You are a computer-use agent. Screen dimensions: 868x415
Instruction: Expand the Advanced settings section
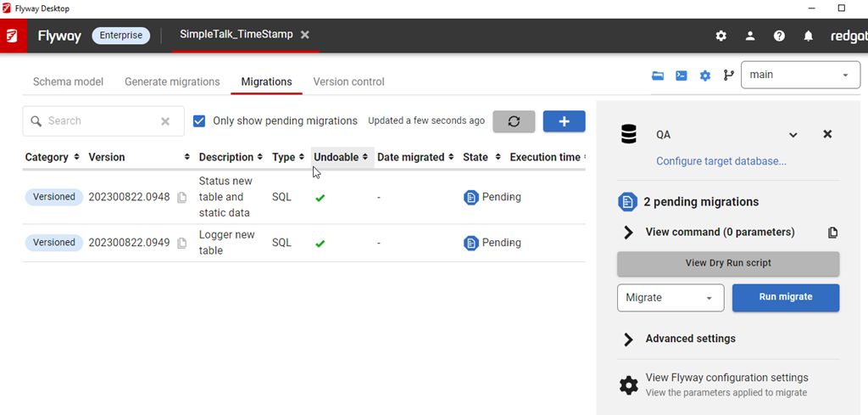(x=628, y=339)
